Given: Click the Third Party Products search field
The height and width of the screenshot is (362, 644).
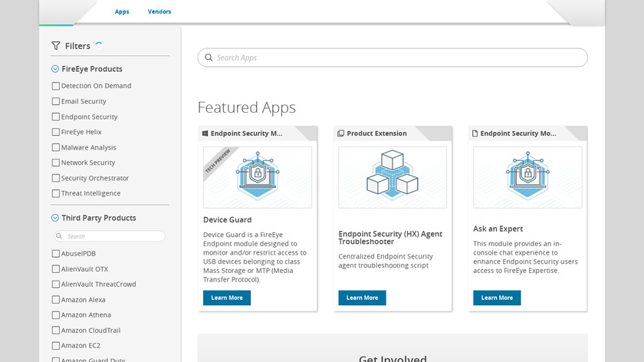Looking at the screenshot, I should click(113, 236).
